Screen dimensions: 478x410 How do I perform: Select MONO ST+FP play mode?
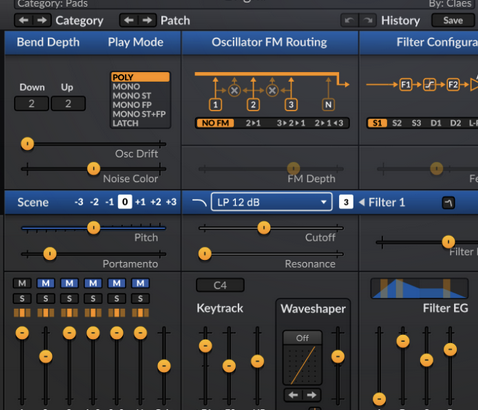(x=140, y=114)
